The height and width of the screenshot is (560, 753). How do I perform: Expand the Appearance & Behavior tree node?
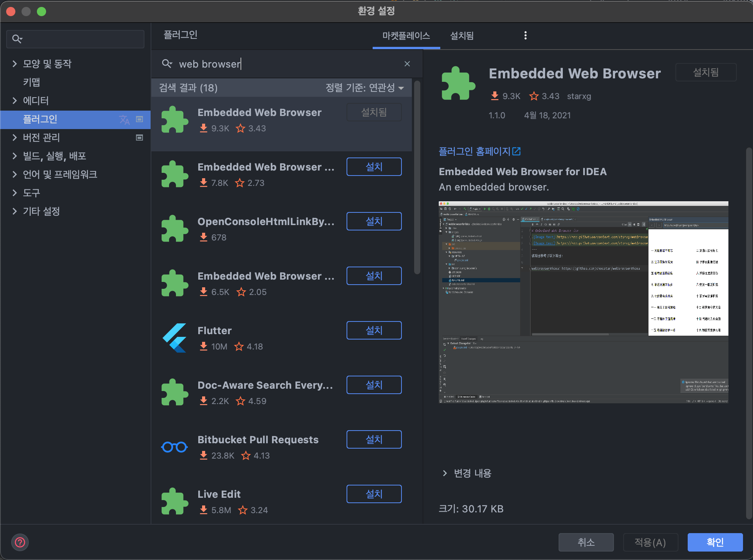click(15, 64)
